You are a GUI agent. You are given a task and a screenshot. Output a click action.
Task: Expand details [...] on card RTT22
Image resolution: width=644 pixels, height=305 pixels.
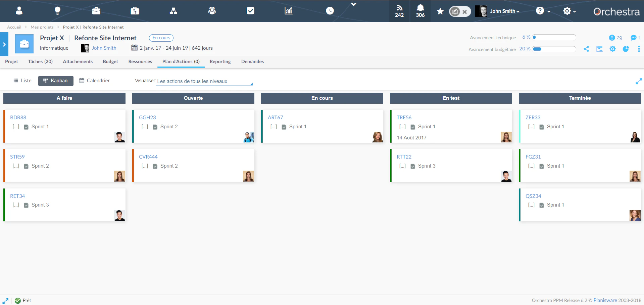402,166
